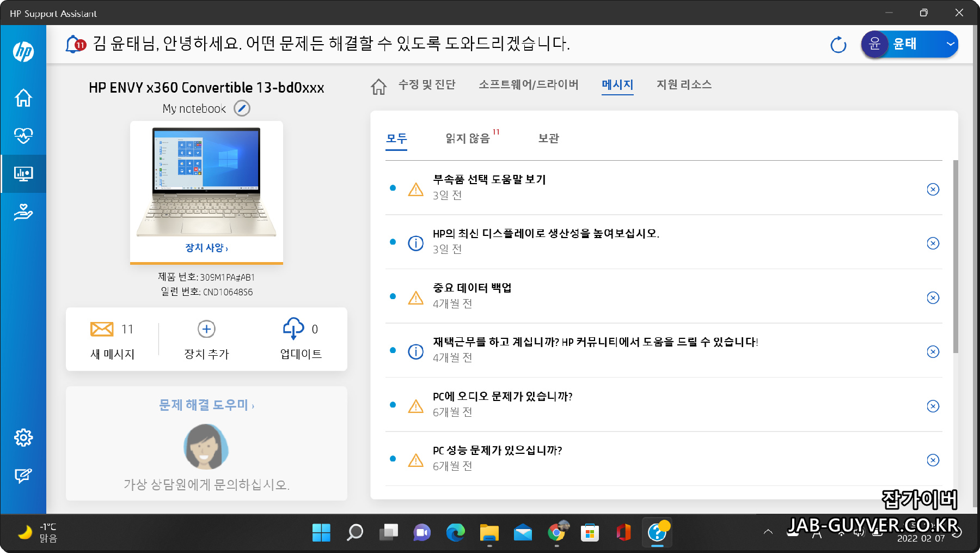Open message 중요 데이터 백업
Screen dimensions: 980x553
pos(472,288)
